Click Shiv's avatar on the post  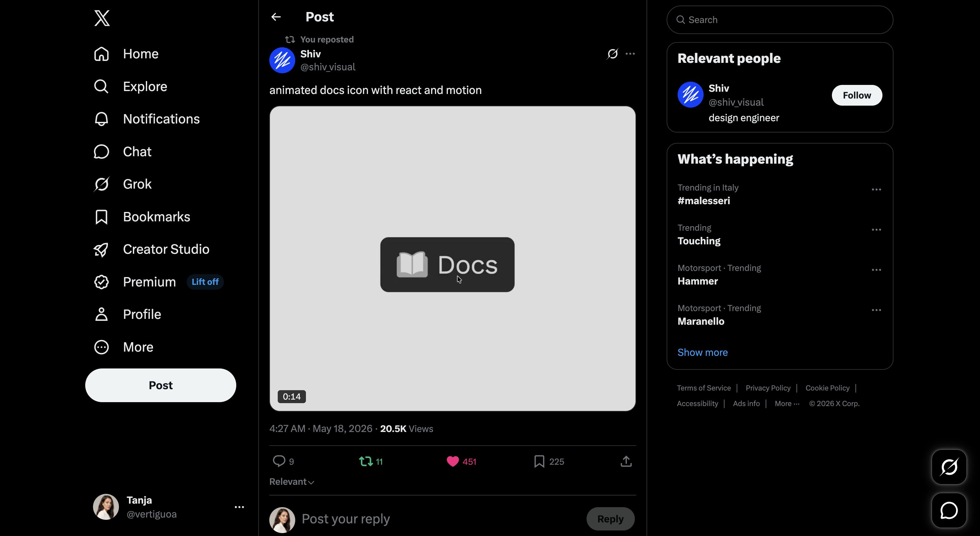(x=282, y=60)
